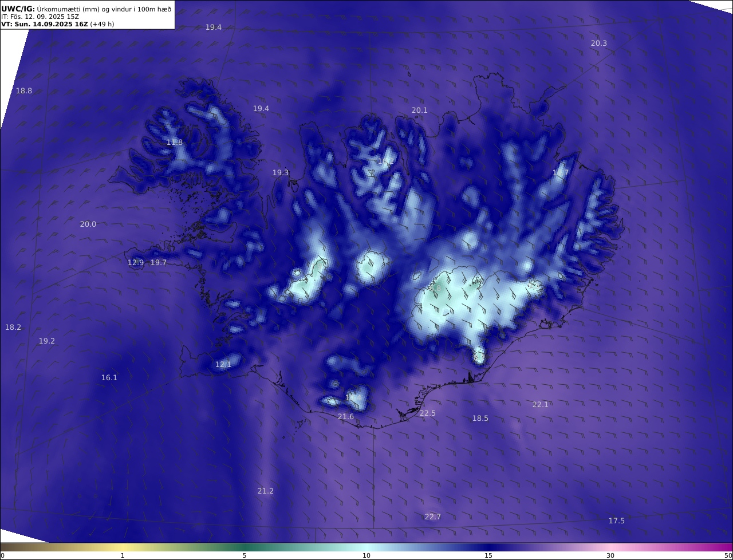Click the 22.1 value label on the map
This screenshot has height=560, width=733.
(540, 404)
